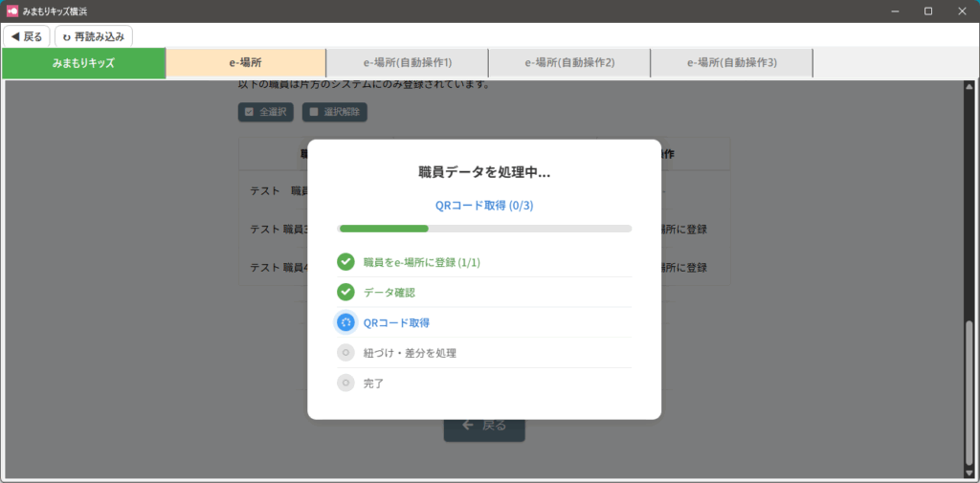
Task: Click the blue spinner icon for QRコード取得
Action: 345,322
